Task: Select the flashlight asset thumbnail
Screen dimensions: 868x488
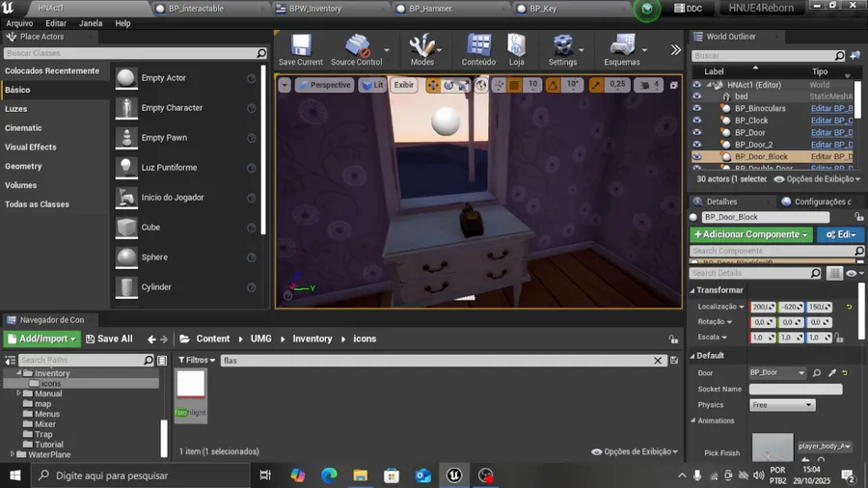Action: [x=191, y=384]
